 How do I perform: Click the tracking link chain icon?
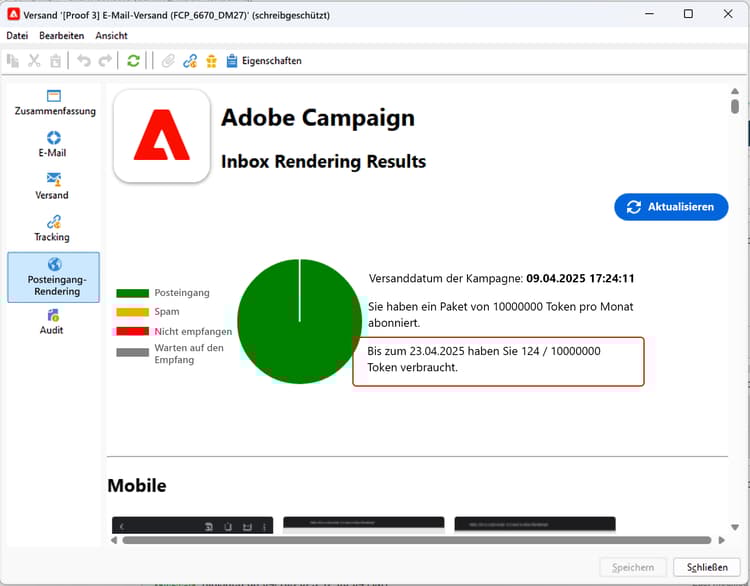(190, 61)
